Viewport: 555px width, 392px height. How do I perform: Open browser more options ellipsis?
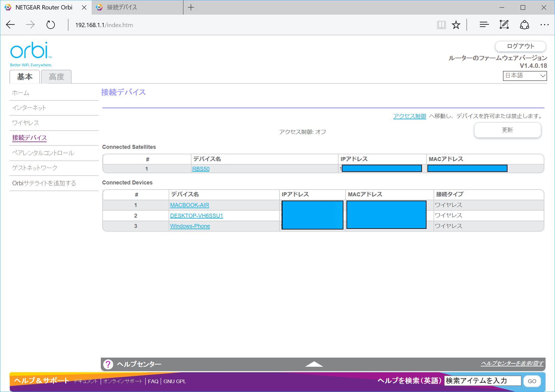tap(544, 25)
